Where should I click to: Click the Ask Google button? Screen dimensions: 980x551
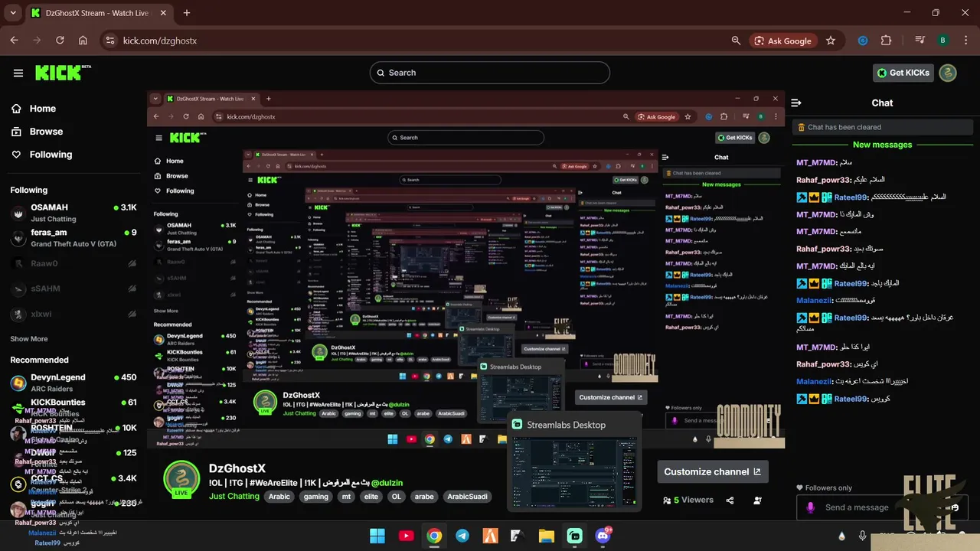click(782, 41)
